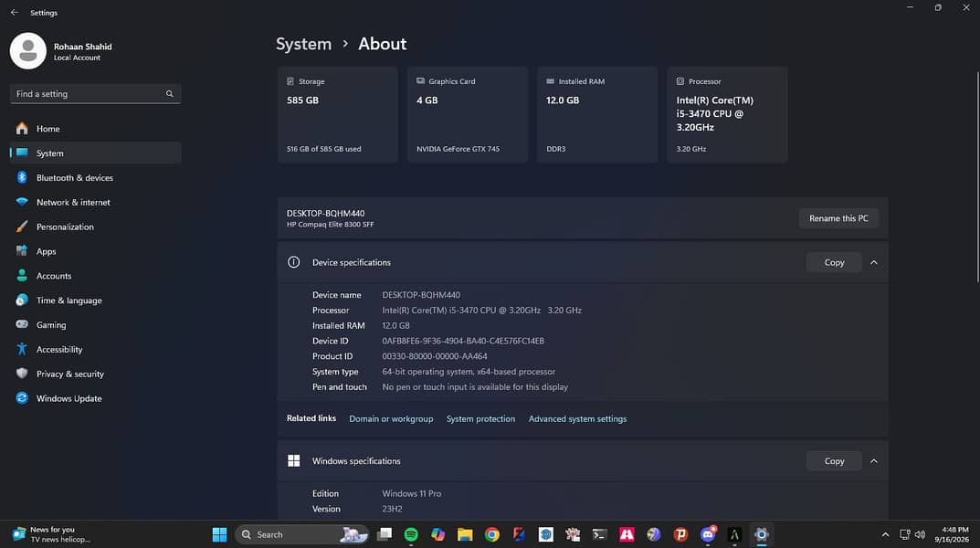The width and height of the screenshot is (980, 548).
Task: Click the Device specifications info icon
Action: (x=294, y=262)
